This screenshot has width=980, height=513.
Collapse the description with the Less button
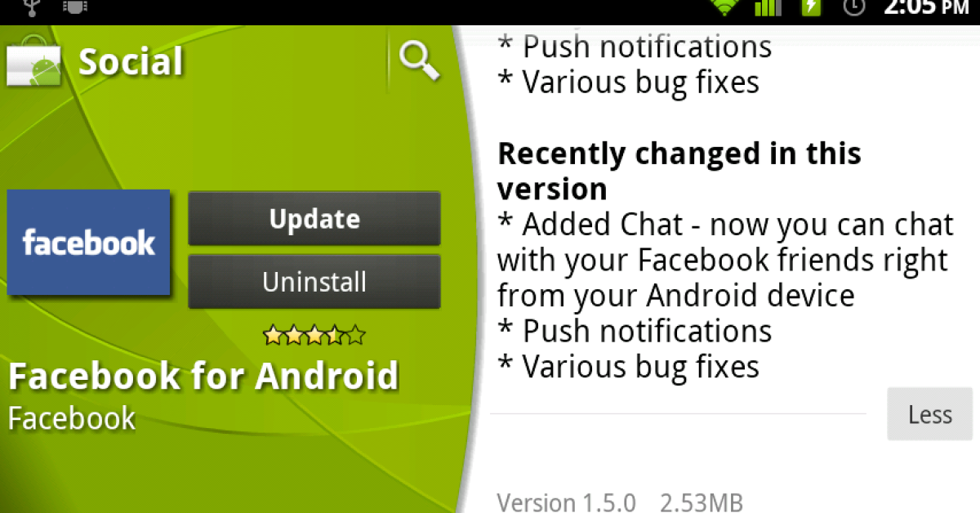[x=930, y=414]
